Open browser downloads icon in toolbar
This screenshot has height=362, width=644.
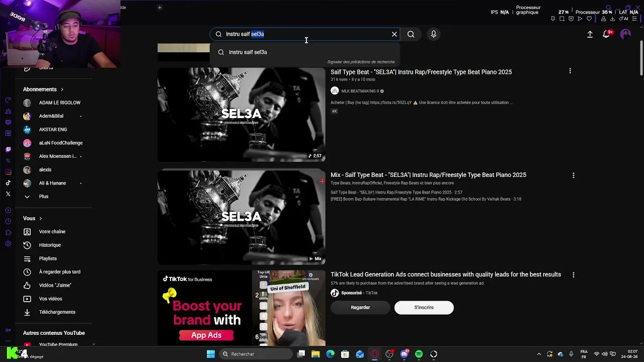[612, 19]
